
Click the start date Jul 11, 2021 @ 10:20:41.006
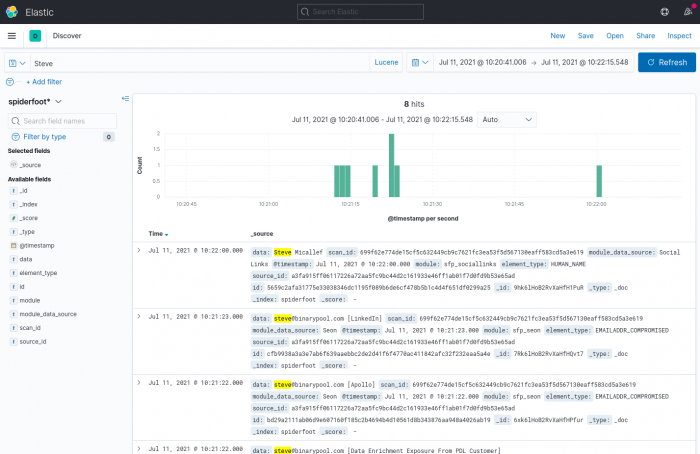tap(482, 62)
